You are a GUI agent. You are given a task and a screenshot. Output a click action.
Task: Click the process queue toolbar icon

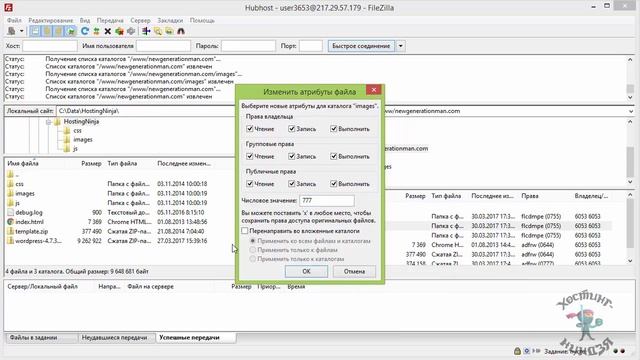tap(96, 31)
